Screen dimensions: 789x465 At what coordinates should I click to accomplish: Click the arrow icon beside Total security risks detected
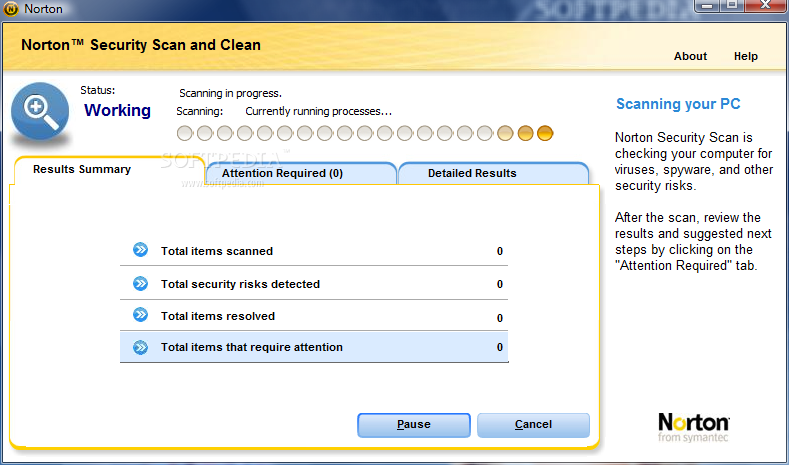(140, 283)
